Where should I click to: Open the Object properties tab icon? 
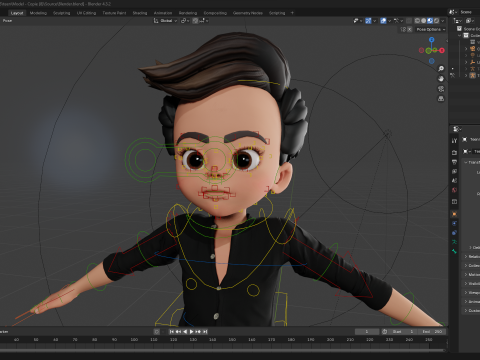pyautogui.click(x=454, y=214)
